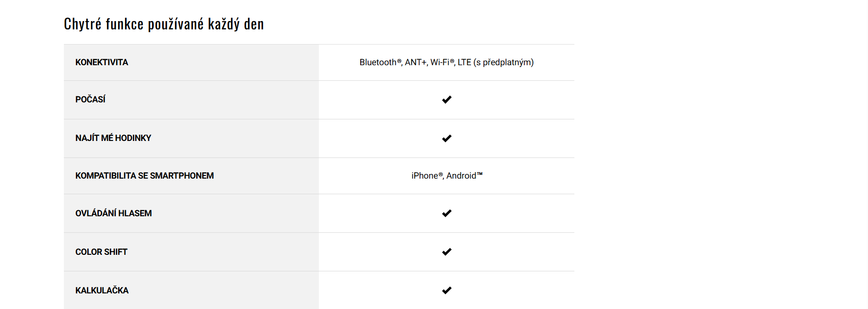Screen dimensions: 868x309
Task: Click the checkmark in the Color Shift row
Action: 447,252
